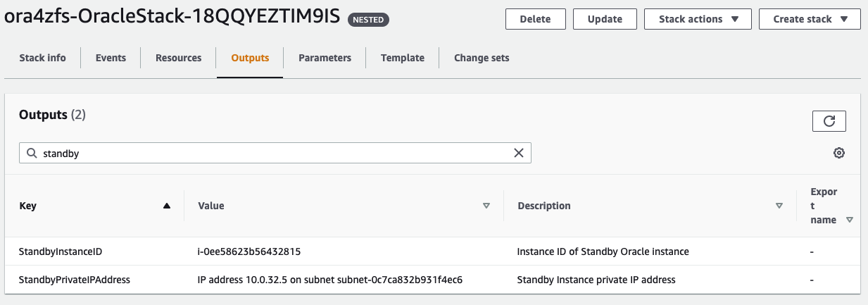
Task: Sort outputs by Key column arrow
Action: [x=167, y=206]
